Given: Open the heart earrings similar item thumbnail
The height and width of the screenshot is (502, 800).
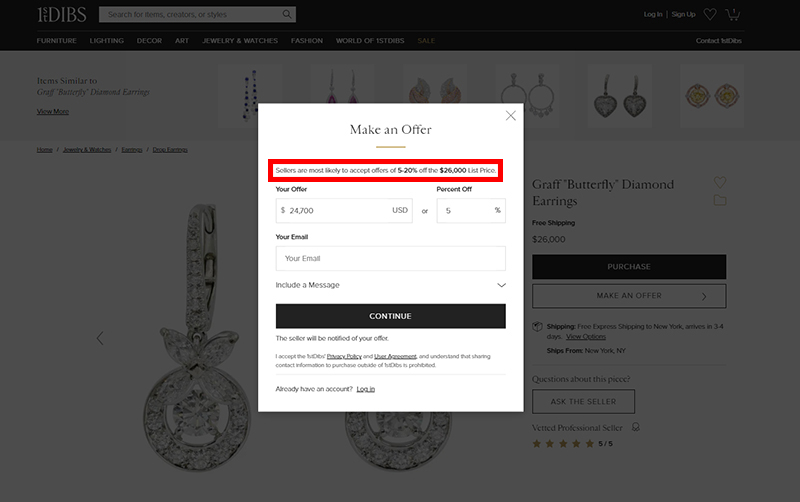Looking at the screenshot, I should point(619,97).
